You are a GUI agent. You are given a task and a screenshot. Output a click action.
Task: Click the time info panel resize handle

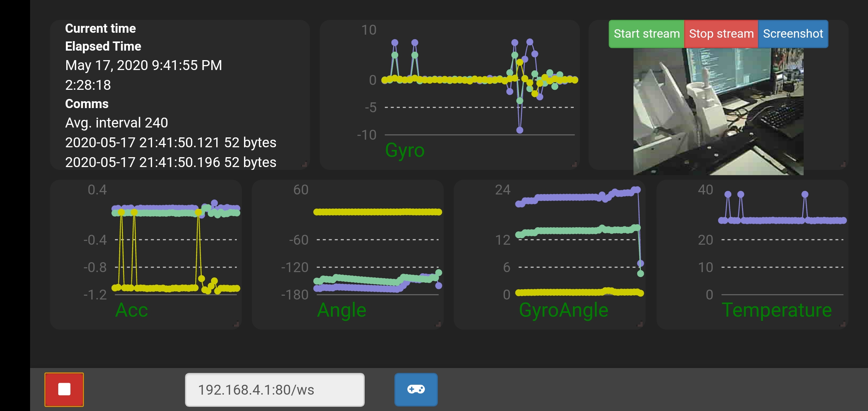305,164
